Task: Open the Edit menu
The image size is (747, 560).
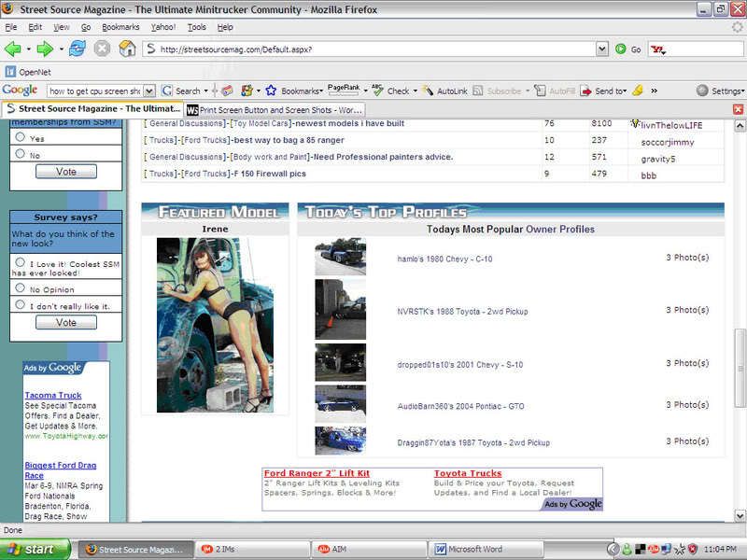Action: pyautogui.click(x=35, y=27)
